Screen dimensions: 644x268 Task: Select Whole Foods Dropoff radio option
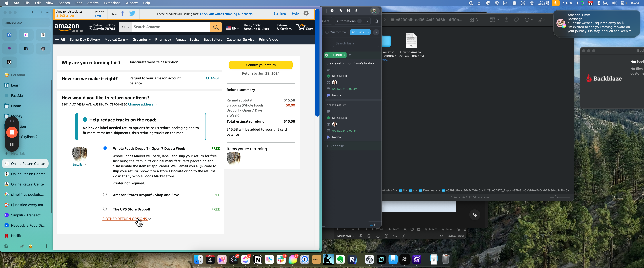tap(105, 148)
